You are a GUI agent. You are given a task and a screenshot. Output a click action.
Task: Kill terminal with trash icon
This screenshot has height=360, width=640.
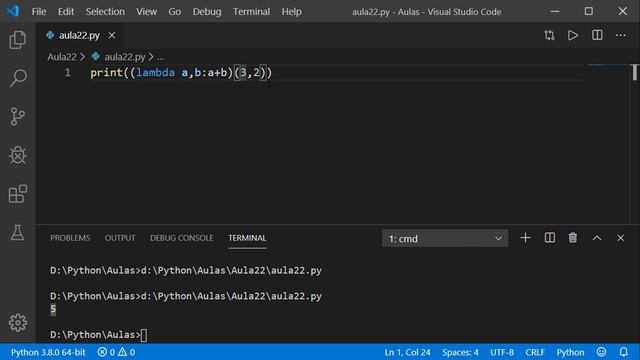pyautogui.click(x=573, y=238)
